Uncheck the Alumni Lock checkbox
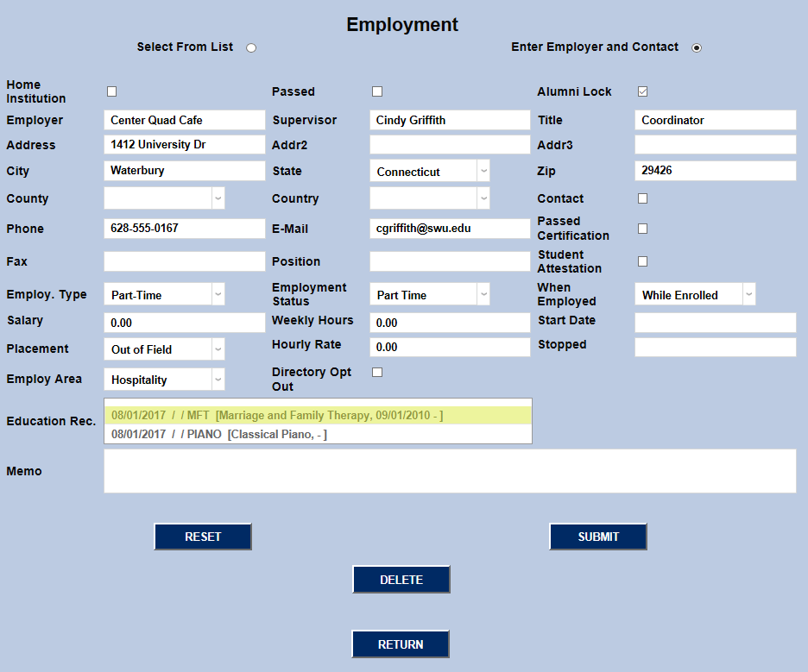This screenshot has width=808, height=672. (x=642, y=91)
